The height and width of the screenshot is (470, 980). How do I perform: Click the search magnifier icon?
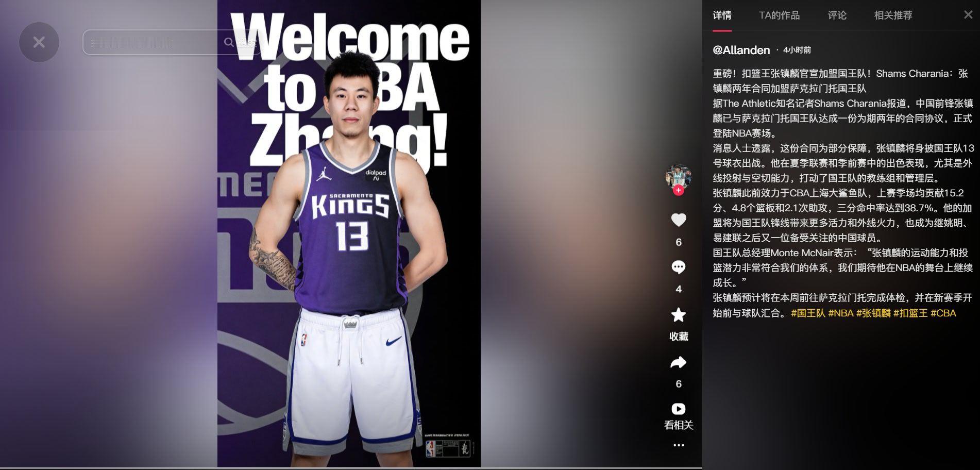click(x=230, y=42)
